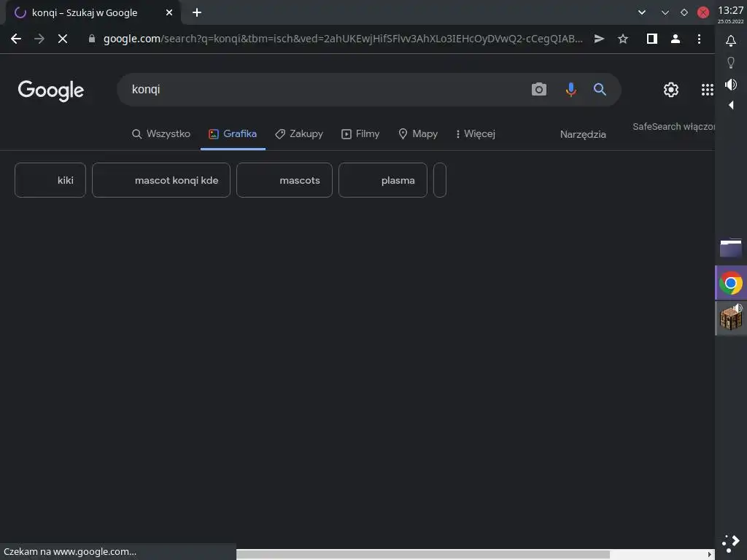Click the horizontal scrollbar thumb
Image resolution: width=747 pixels, height=560 pixels.
click(x=423, y=555)
